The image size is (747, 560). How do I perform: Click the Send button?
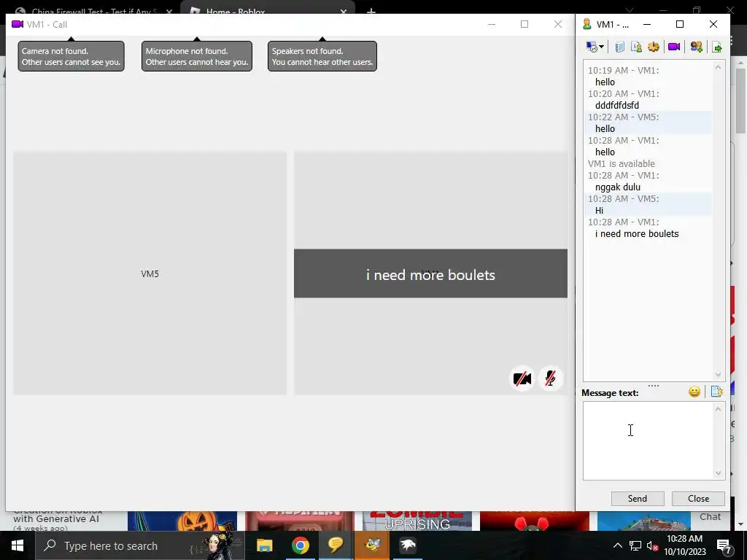click(x=638, y=499)
